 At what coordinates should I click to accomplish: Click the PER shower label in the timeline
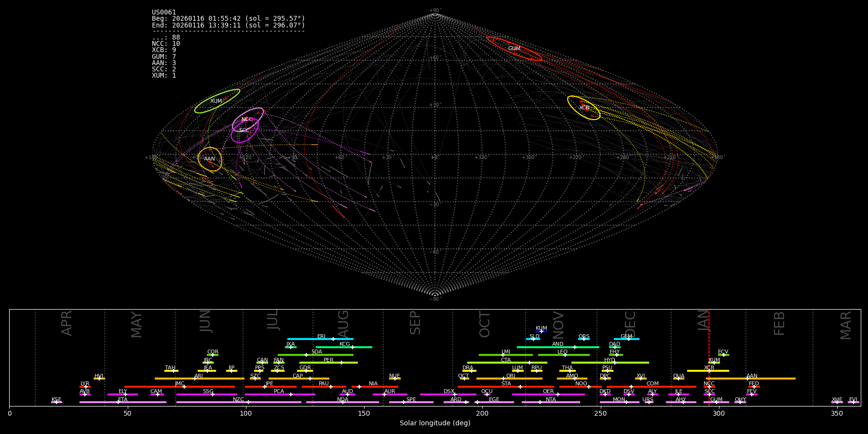coord(328,360)
